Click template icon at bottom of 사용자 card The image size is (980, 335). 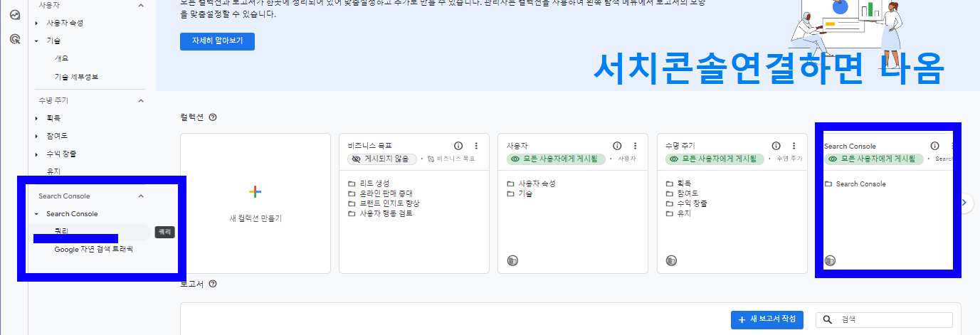512,261
